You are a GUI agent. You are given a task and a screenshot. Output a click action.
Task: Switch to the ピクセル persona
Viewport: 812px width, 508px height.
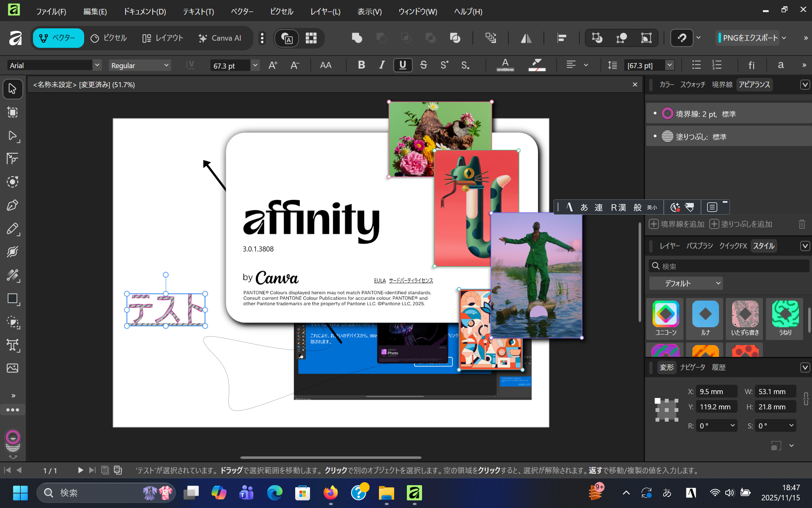[x=108, y=38]
